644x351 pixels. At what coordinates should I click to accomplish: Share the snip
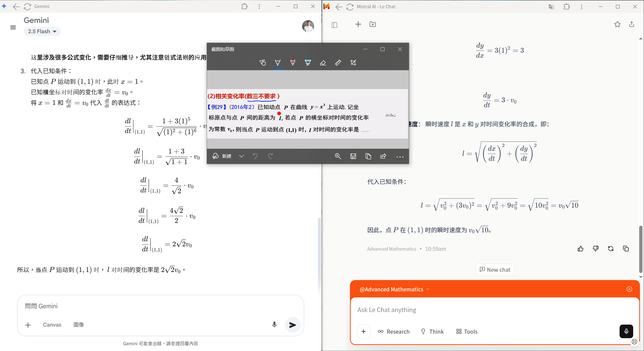383,156
